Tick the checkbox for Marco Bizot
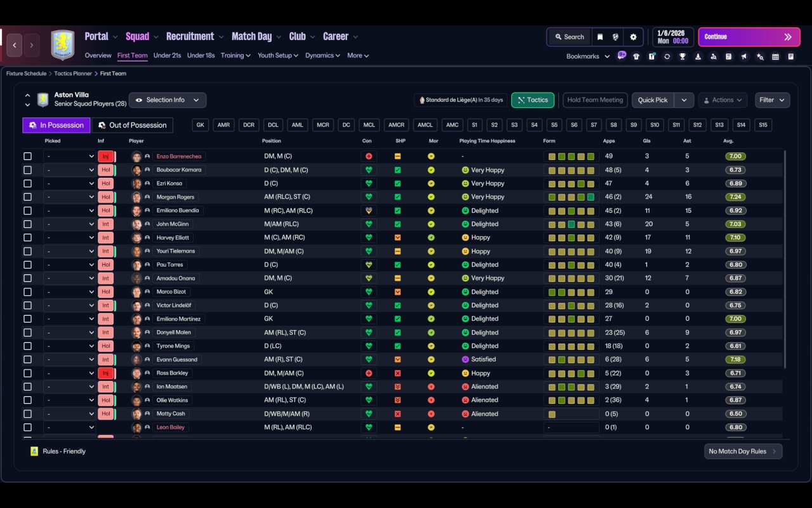Viewport: 812px width, 508px height. (x=27, y=291)
